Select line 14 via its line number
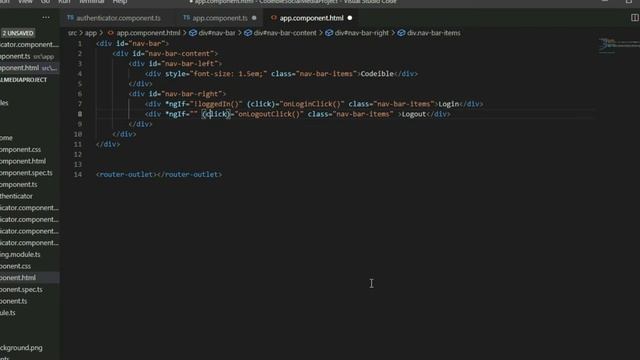This screenshot has height=360, width=640. coord(78,174)
